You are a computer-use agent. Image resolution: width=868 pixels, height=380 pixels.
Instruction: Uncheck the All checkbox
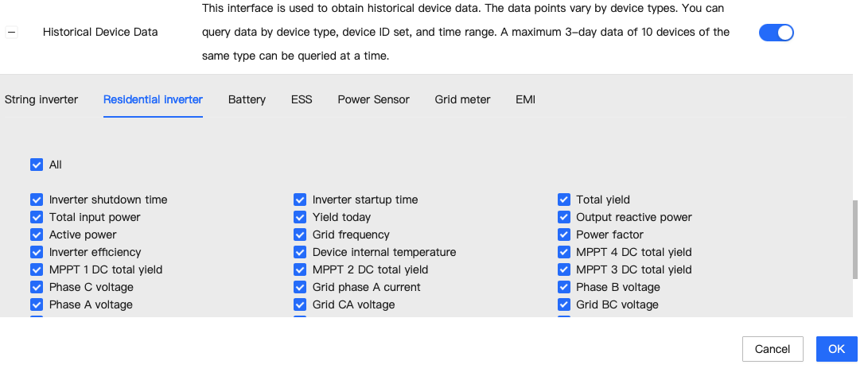click(37, 165)
